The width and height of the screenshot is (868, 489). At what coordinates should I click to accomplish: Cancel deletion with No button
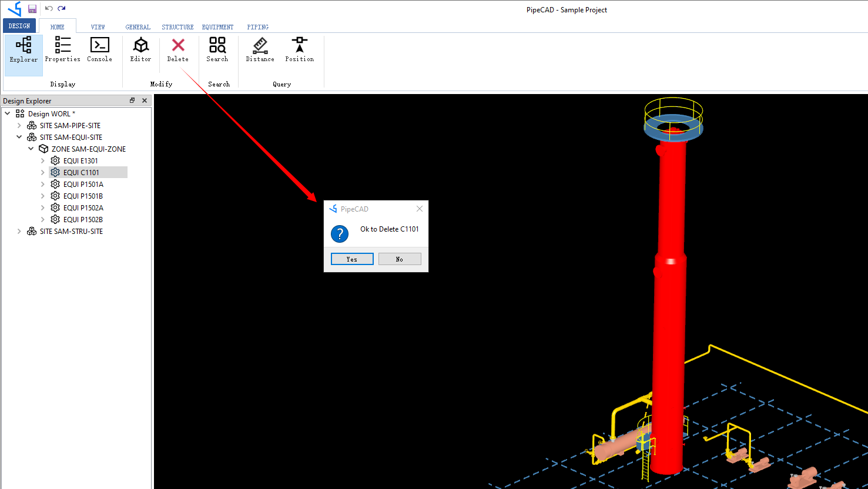[x=400, y=259]
